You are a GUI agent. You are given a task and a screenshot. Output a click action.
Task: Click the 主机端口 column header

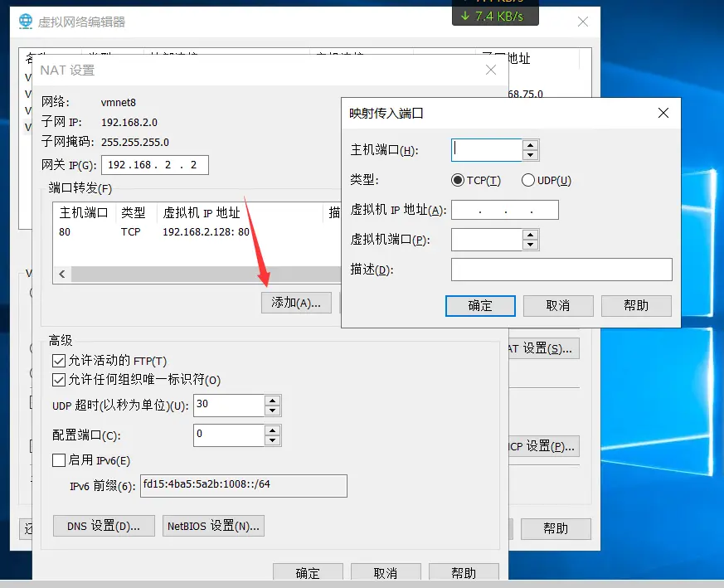pyautogui.click(x=84, y=213)
